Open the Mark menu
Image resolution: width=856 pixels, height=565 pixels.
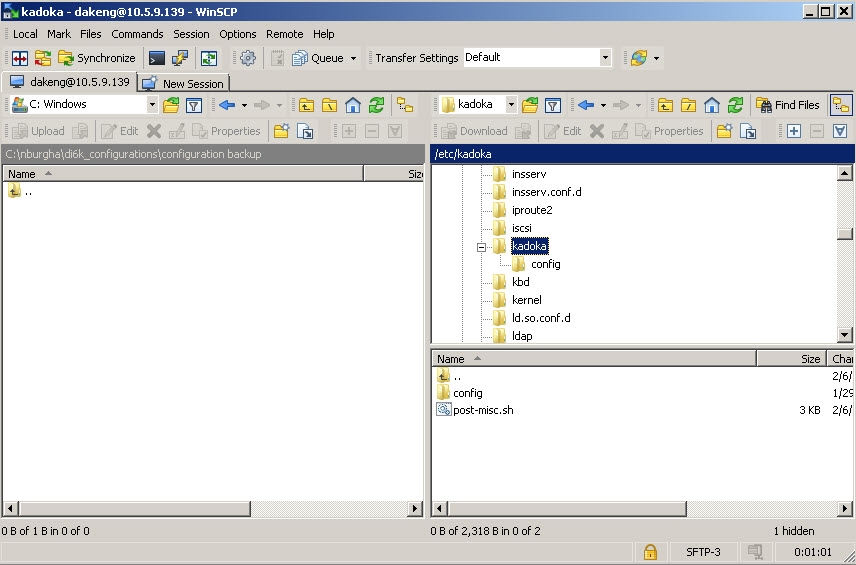58,34
